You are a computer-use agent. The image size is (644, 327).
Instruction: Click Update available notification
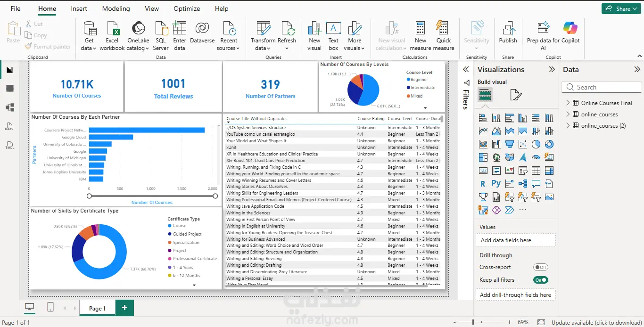pyautogui.click(x=596, y=323)
